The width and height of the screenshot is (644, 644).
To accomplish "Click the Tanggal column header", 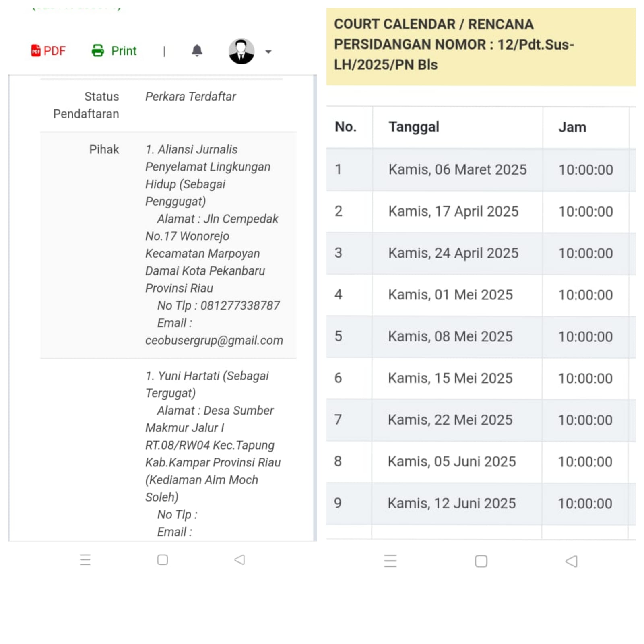I will (x=414, y=127).
